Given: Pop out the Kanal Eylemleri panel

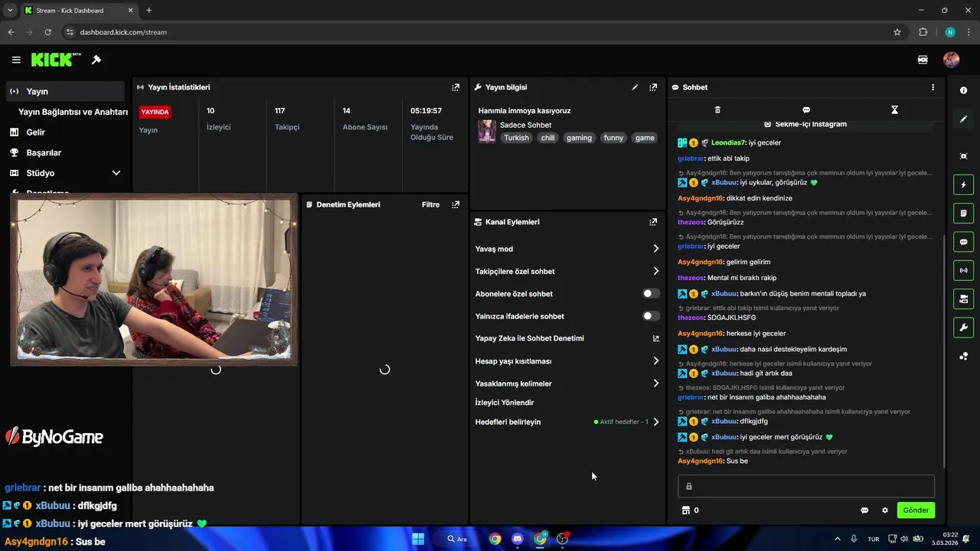Looking at the screenshot, I should point(653,222).
